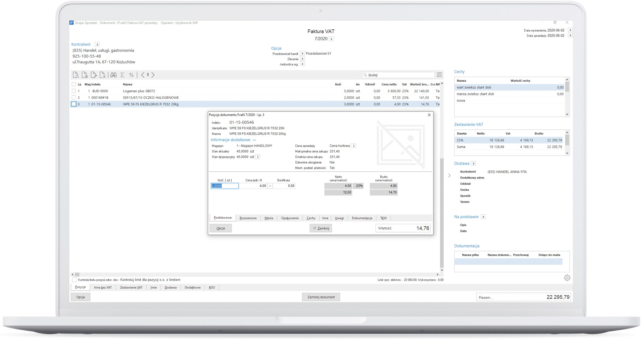Click the app logo icon in title bar
The height and width of the screenshot is (350, 644).
(71, 23)
